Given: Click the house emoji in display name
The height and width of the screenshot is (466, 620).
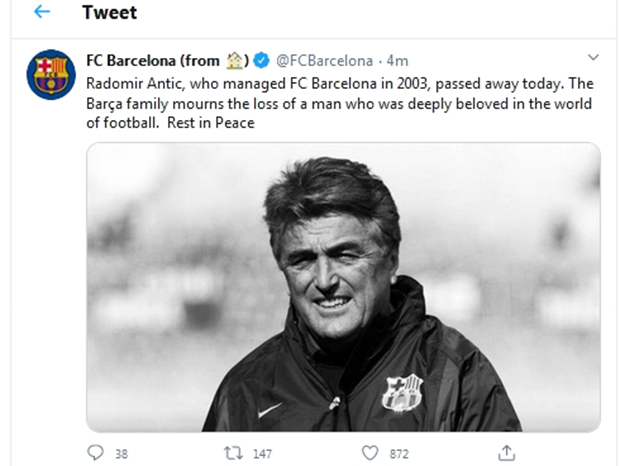Looking at the screenshot, I should (x=235, y=60).
